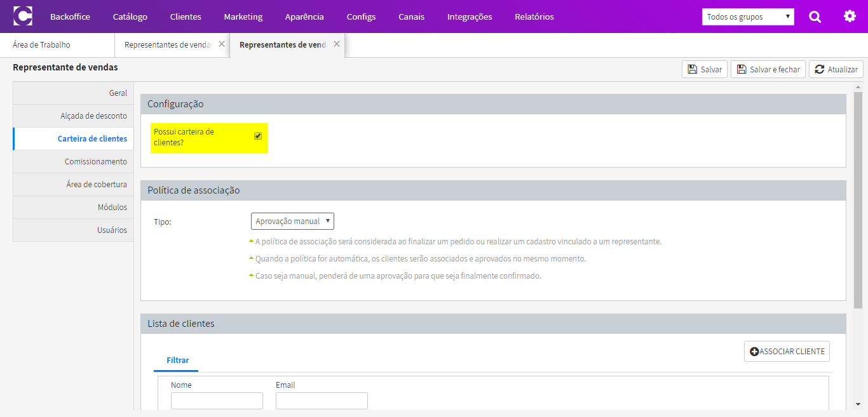Open the search magnifier icon
This screenshot has height=417, width=868.
[x=815, y=17]
